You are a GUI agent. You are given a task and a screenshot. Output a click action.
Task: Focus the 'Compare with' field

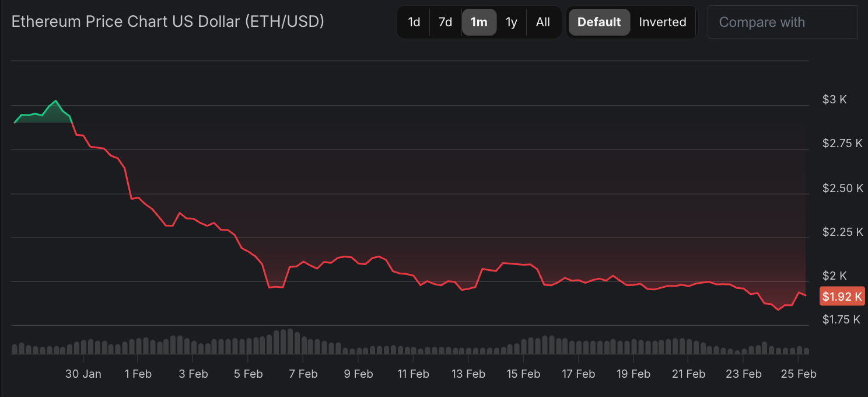[x=782, y=22]
